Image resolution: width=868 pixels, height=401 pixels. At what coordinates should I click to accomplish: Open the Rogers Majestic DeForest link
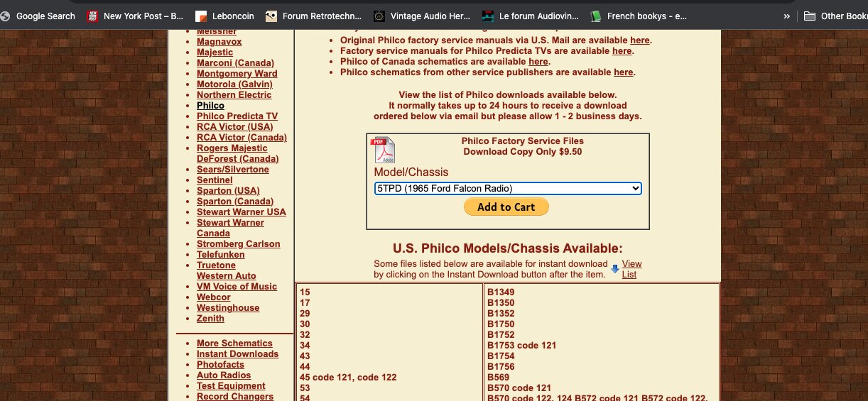(237, 153)
